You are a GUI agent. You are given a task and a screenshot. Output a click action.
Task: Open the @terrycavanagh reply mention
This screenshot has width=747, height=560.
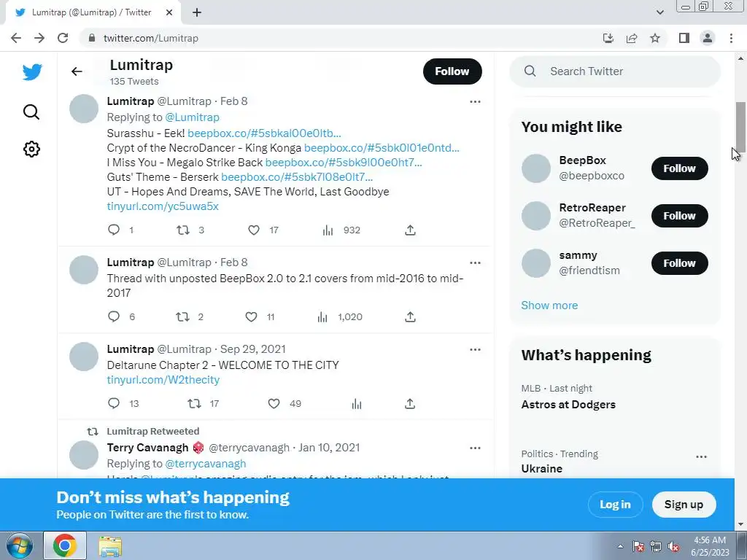click(x=205, y=463)
